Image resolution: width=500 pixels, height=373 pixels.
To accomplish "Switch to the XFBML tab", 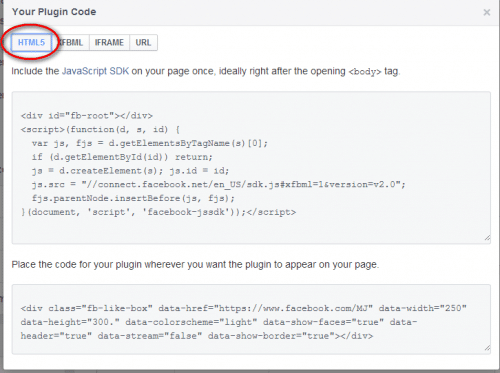I will (70, 43).
